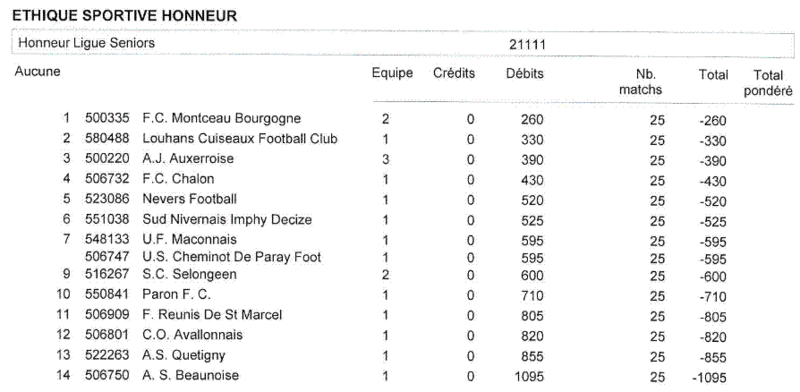Click club number 506732

pyautogui.click(x=107, y=179)
